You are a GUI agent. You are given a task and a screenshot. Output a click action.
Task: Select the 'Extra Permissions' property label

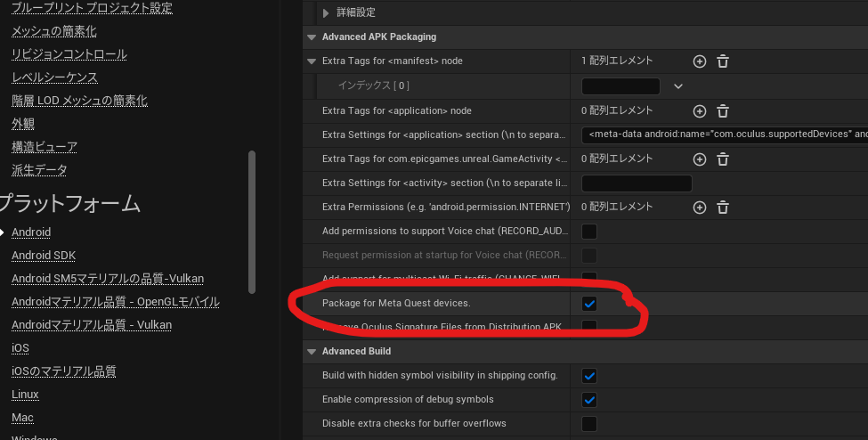[446, 208]
